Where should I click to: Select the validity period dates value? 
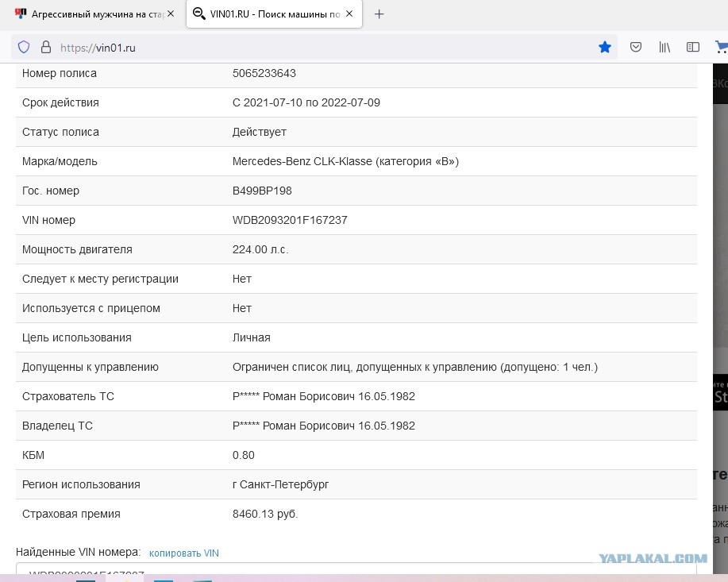point(306,102)
